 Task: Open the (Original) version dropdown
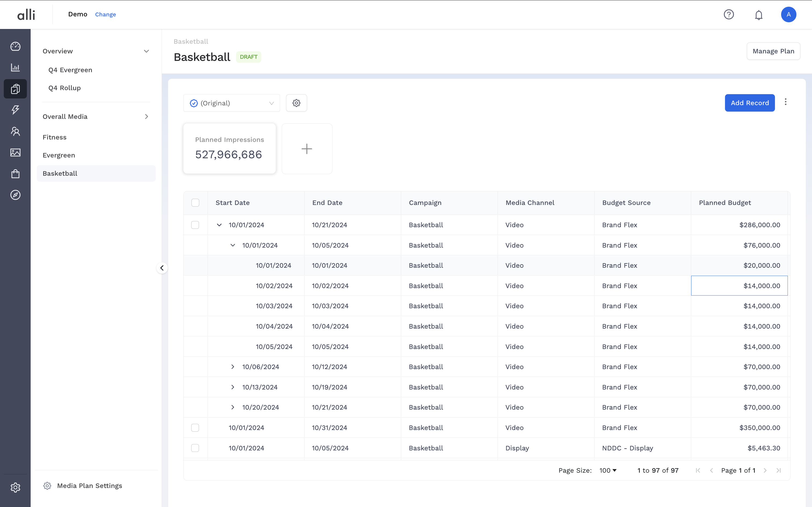[231, 103]
